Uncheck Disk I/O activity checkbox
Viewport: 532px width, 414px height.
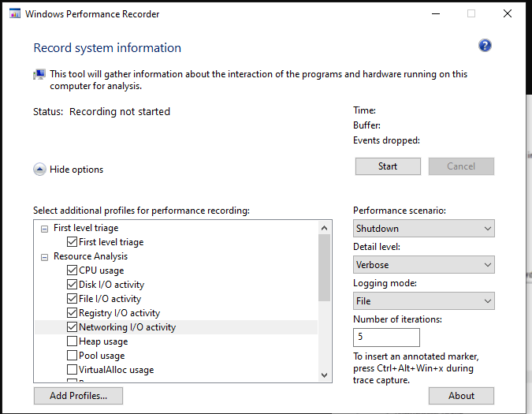tap(72, 284)
